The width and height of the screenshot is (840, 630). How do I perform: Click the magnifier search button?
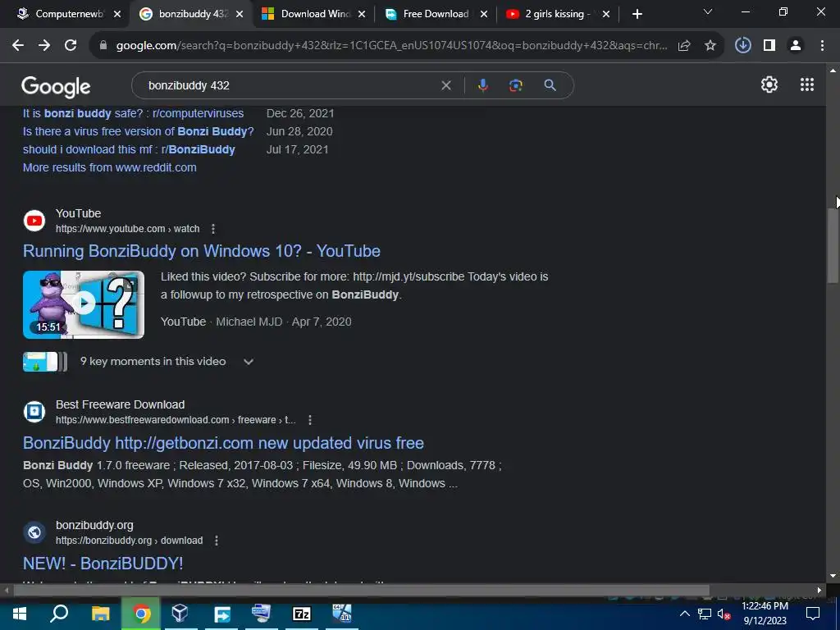point(550,85)
